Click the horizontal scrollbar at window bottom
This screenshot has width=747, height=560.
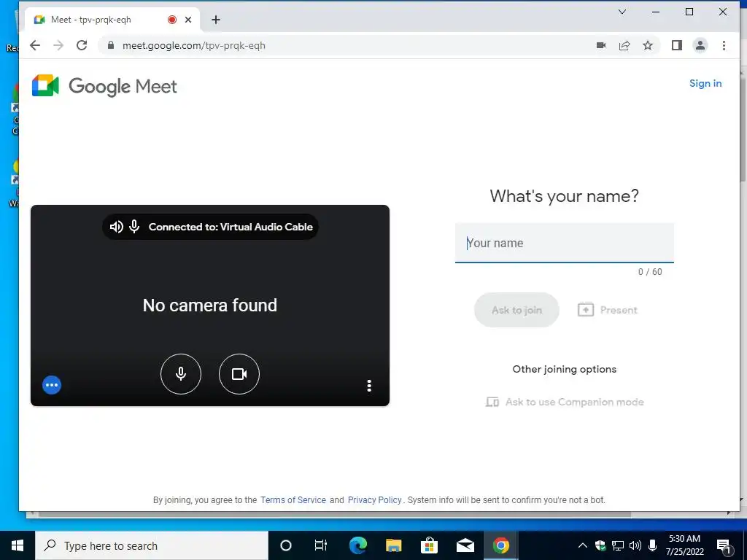pyautogui.click(x=334, y=514)
